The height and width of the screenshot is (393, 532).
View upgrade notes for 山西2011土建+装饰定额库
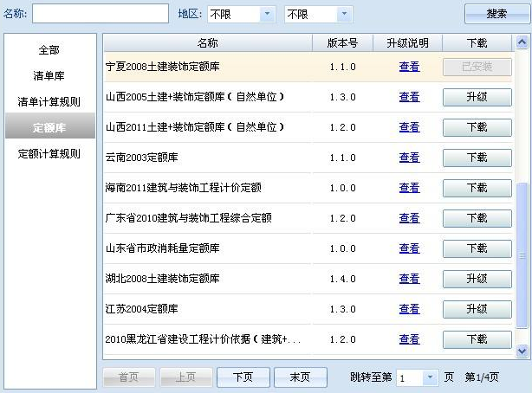410,127
